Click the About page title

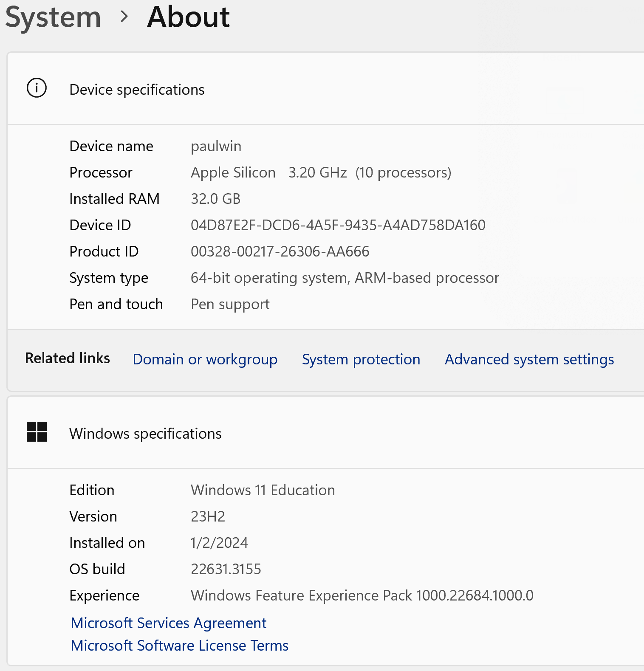[188, 17]
